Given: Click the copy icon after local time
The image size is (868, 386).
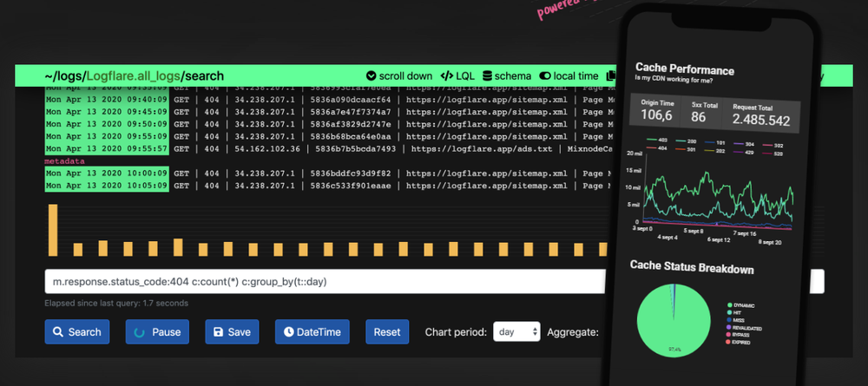Looking at the screenshot, I should pos(611,76).
